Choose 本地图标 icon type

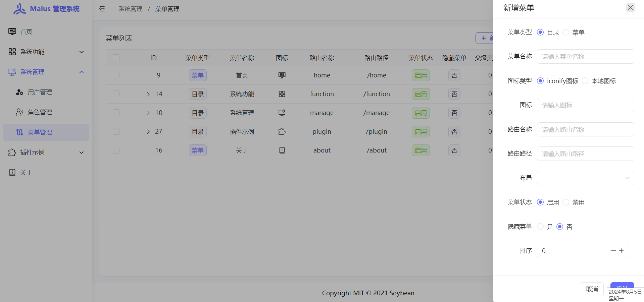coord(585,81)
